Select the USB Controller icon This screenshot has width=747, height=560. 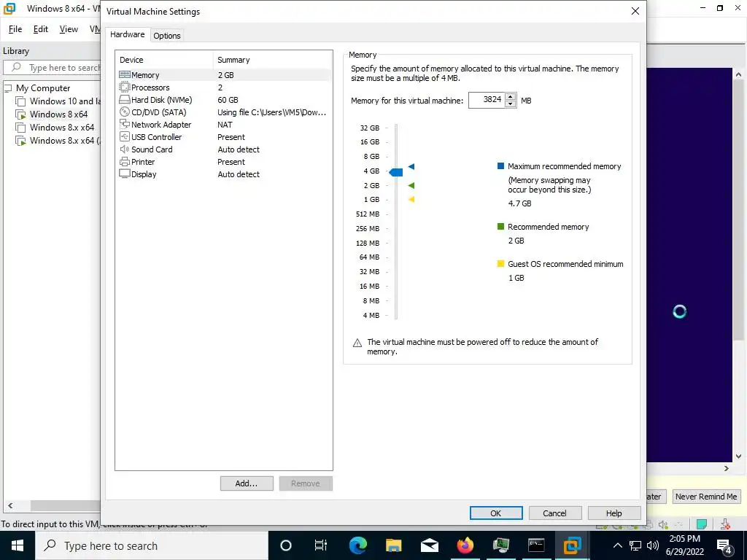[124, 136]
